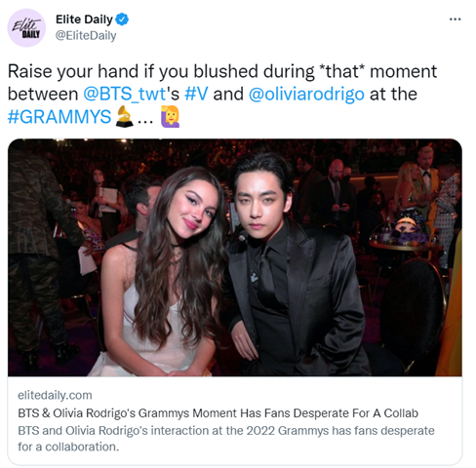Viewport: 476px width, 468px height.
Task: Open the @oliviarodrigo mention
Action: (306, 95)
